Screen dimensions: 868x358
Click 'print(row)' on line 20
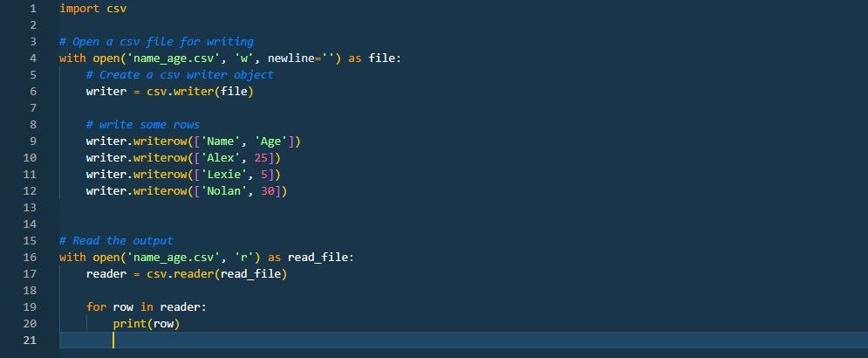147,324
